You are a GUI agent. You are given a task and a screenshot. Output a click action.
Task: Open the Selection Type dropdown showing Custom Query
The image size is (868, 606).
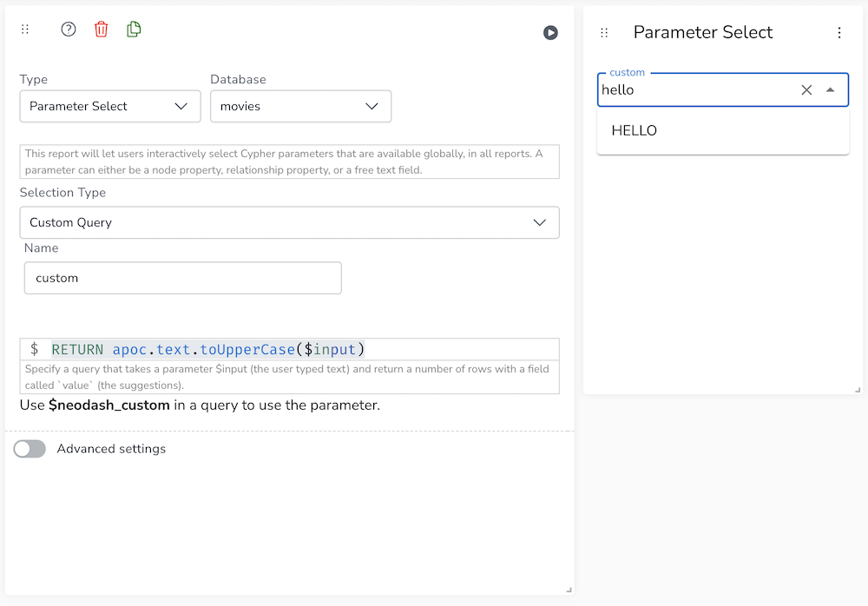(290, 222)
